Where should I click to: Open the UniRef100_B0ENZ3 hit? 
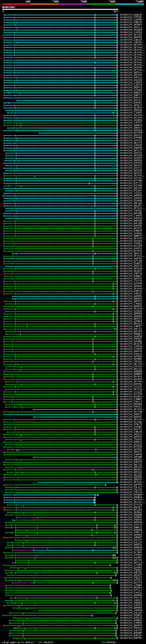click(131, 620)
